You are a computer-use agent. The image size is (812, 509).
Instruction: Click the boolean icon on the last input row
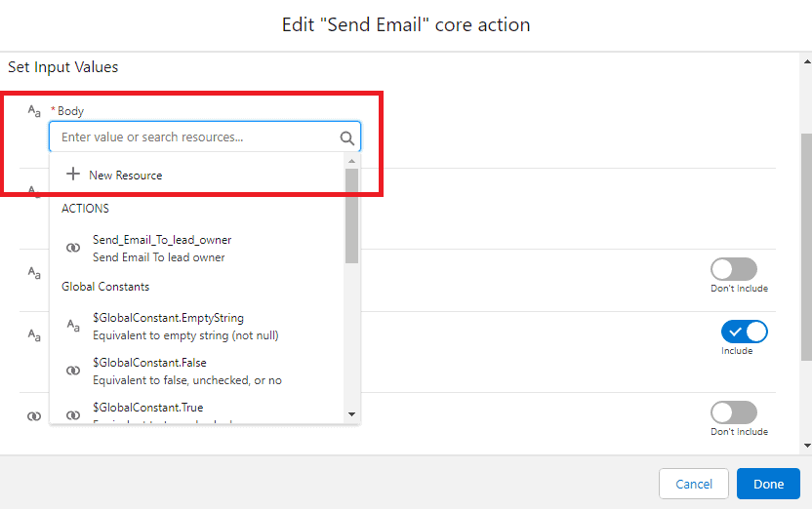[34, 415]
